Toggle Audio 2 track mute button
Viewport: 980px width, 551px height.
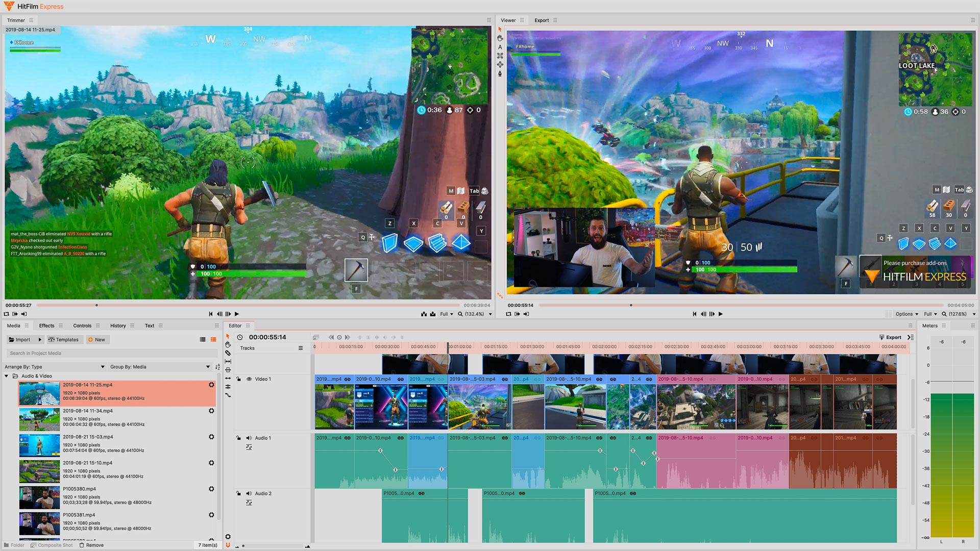(x=249, y=493)
